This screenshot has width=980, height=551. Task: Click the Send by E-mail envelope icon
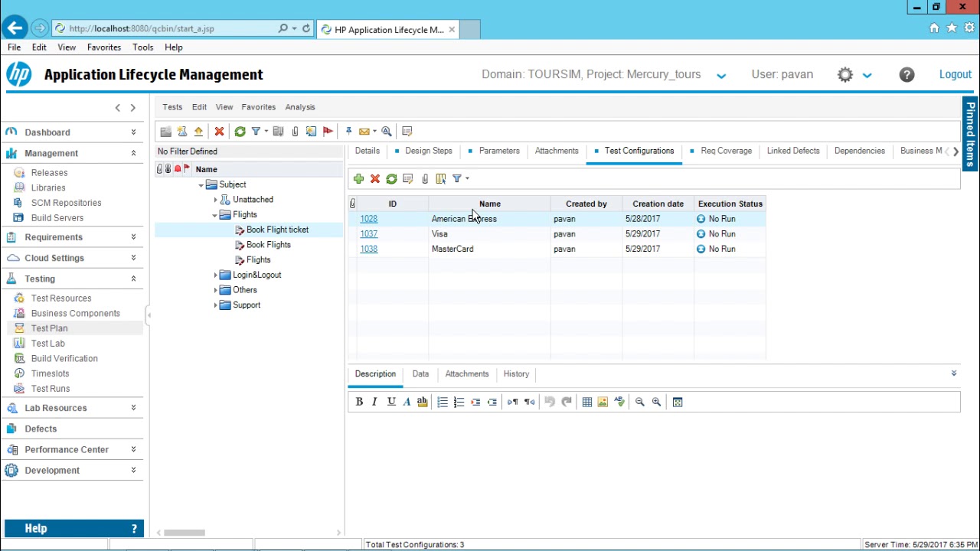pos(364,132)
